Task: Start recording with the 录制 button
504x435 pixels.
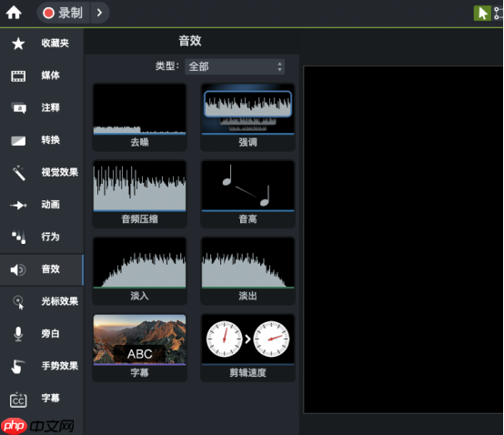Action: [x=64, y=13]
